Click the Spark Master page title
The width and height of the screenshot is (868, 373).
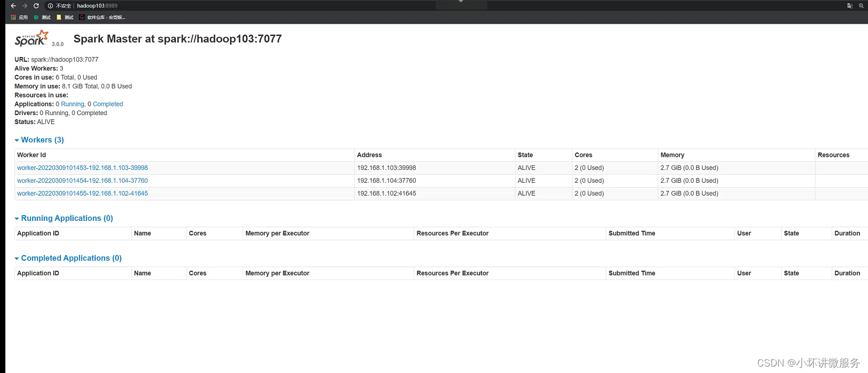(x=177, y=39)
